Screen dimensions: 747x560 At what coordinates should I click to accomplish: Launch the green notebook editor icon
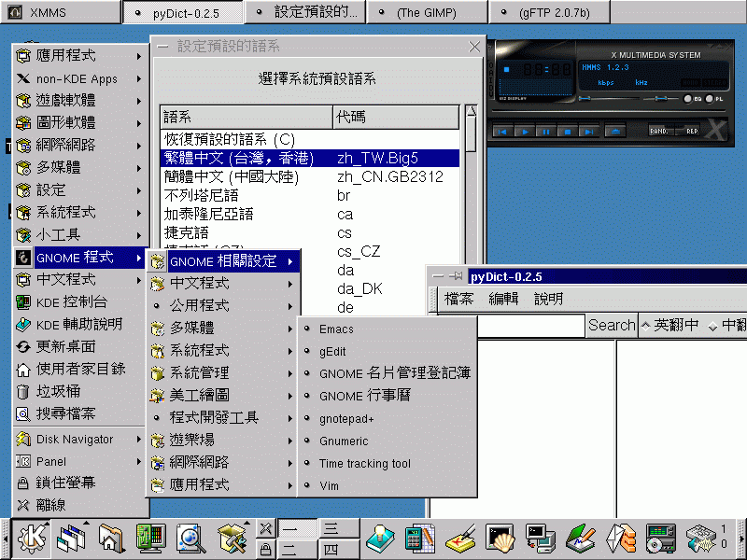(580, 539)
